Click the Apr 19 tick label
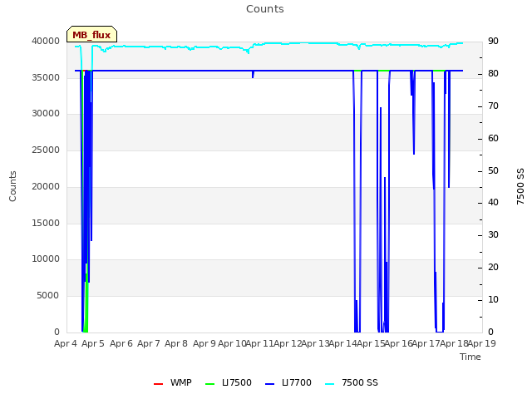The height and width of the screenshot is (399, 532). [x=482, y=343]
